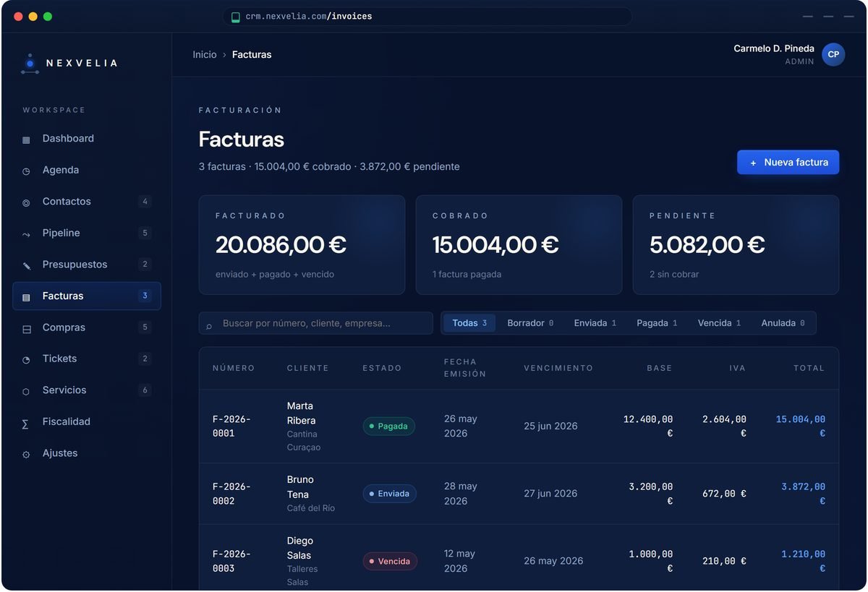
Task: Click the Pagada status badge
Action: 389,426
